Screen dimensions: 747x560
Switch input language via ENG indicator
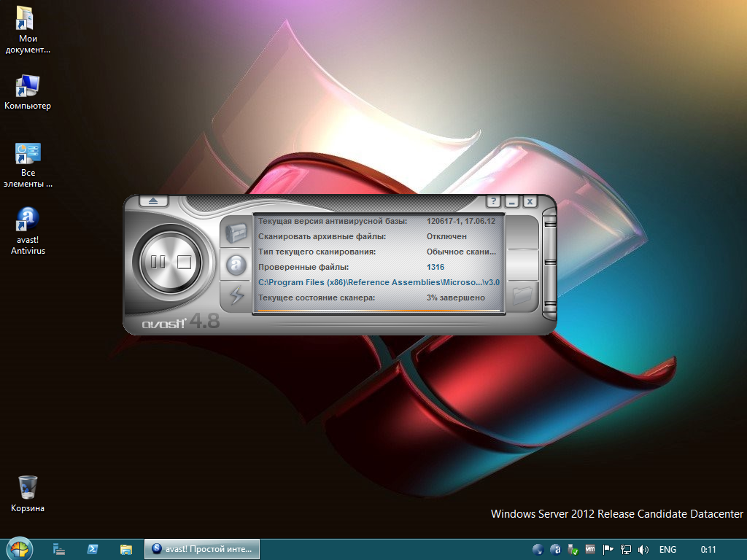[667, 550]
